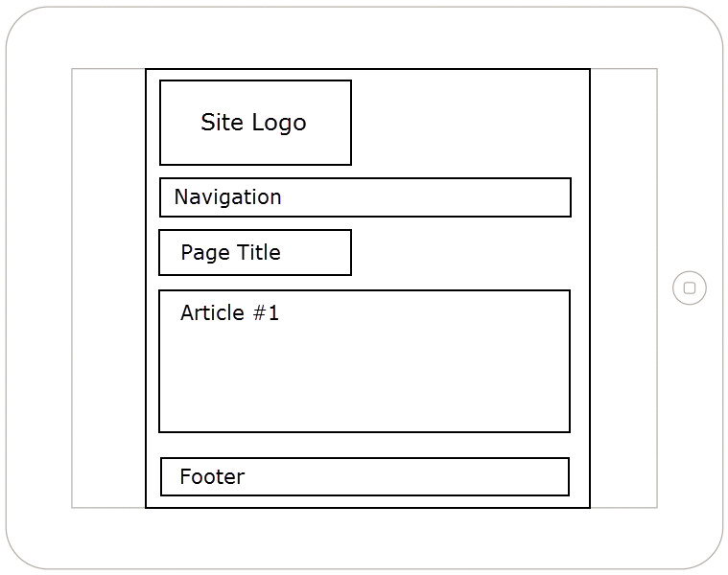Click the Article #1 heading text

tap(229, 312)
